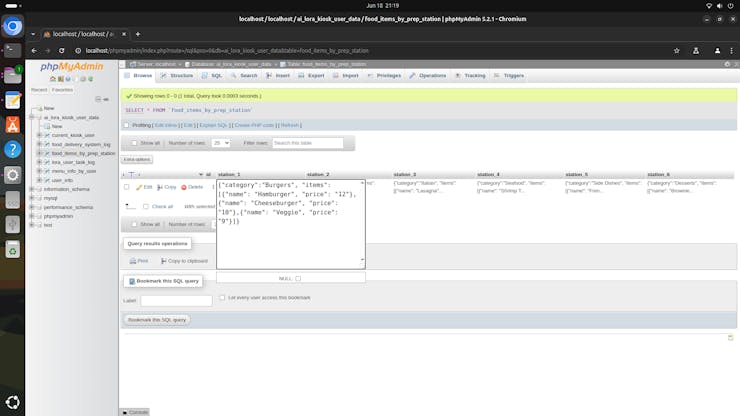Open the Favorites tab in the sidebar

coord(62,90)
